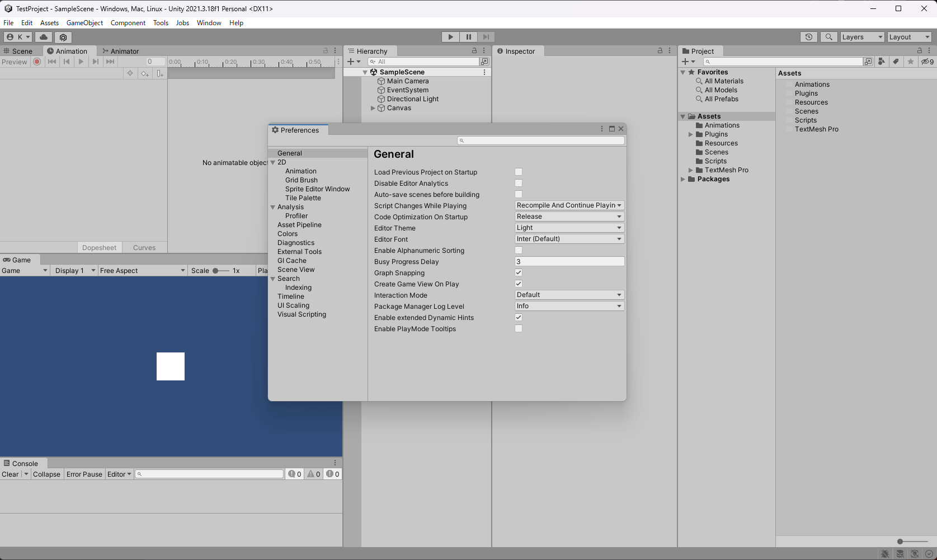Open Unity Cloud services via the cloud icon
The width and height of the screenshot is (937, 560).
pos(44,36)
